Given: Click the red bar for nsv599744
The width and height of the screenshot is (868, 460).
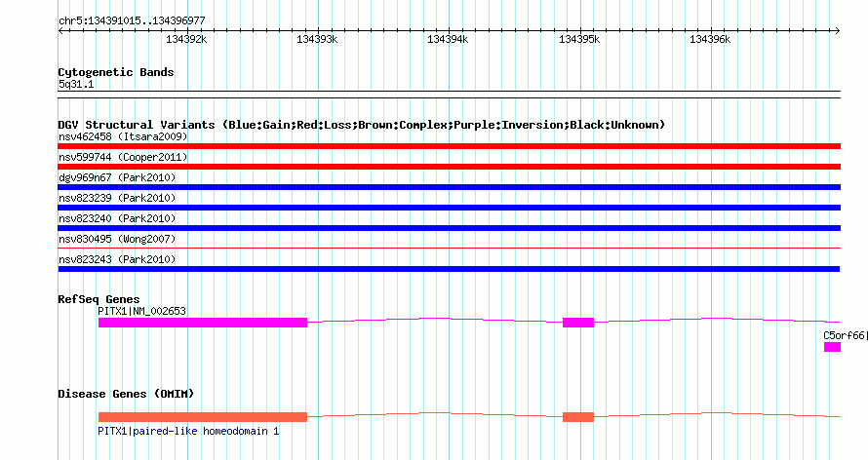Looking at the screenshot, I should pyautogui.click(x=450, y=167).
